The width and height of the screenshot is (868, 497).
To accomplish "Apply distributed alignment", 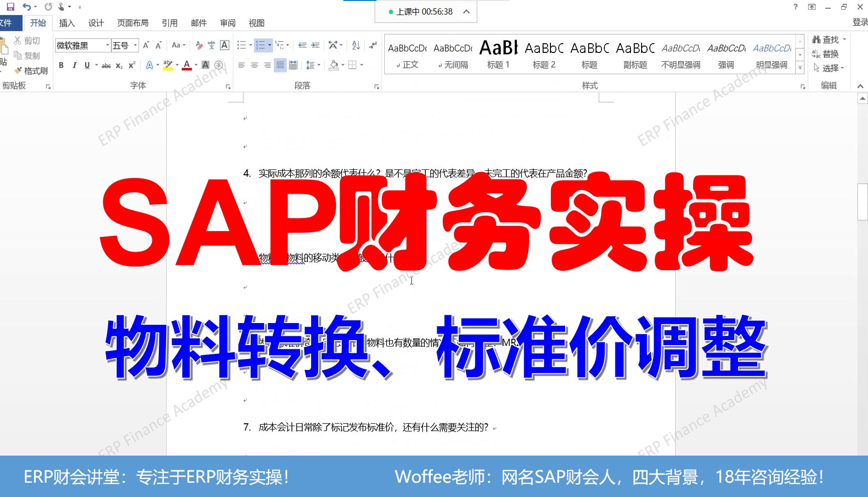I will coord(293,65).
